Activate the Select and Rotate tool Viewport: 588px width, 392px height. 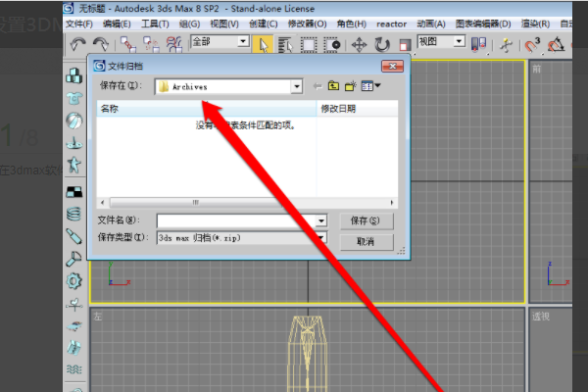[x=382, y=45]
